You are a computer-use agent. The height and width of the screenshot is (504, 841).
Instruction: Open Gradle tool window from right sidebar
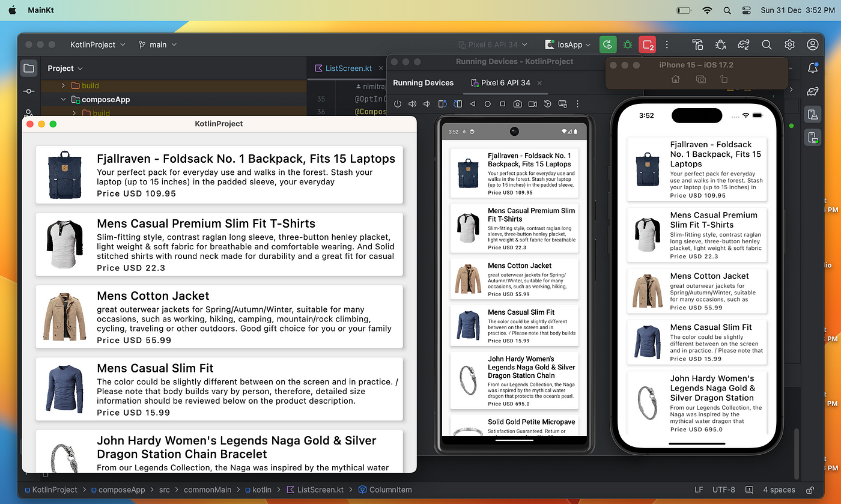coord(813,91)
